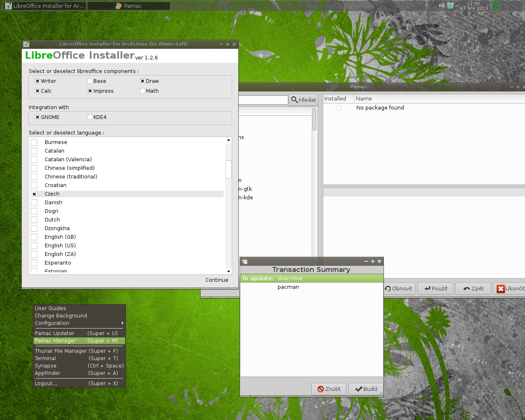Click the Name column header in Pamac
The height and width of the screenshot is (420, 525).
point(440,99)
